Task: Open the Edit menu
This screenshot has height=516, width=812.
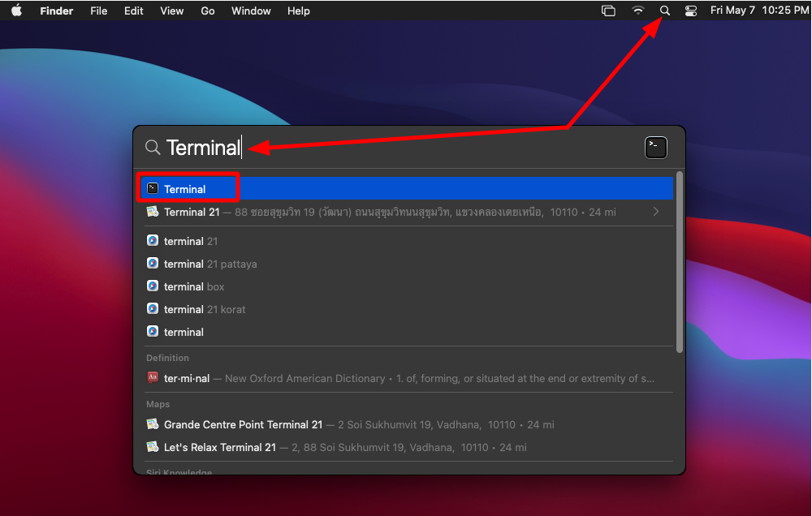Action: pyautogui.click(x=134, y=11)
